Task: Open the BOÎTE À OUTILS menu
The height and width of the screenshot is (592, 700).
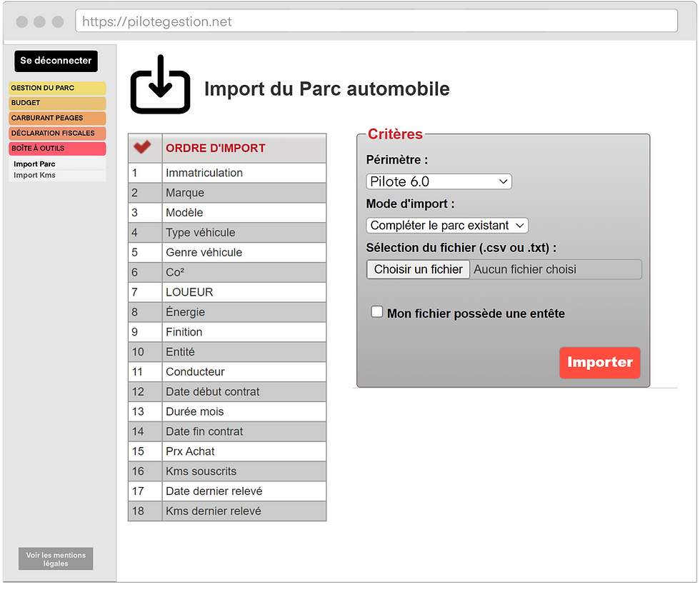Action: 57,149
